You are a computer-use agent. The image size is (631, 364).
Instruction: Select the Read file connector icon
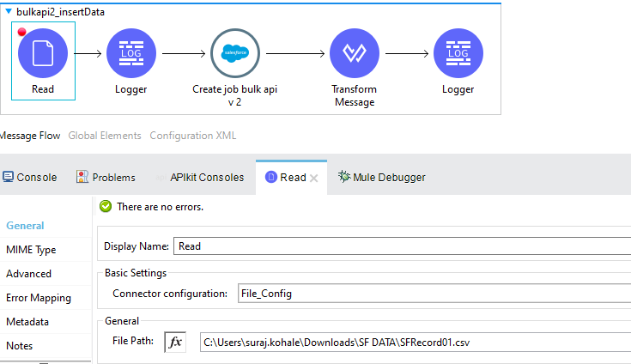click(x=43, y=52)
